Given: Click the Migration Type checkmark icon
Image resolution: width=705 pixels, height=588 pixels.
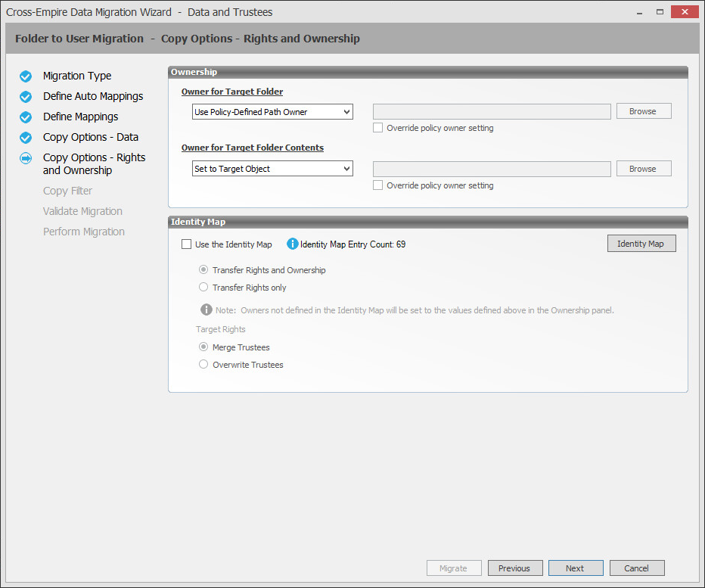Looking at the screenshot, I should pos(26,76).
